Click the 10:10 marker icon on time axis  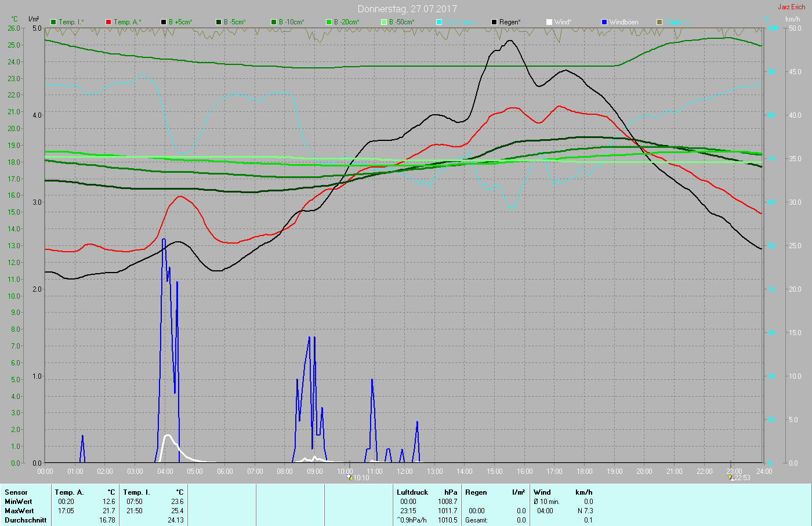click(350, 477)
